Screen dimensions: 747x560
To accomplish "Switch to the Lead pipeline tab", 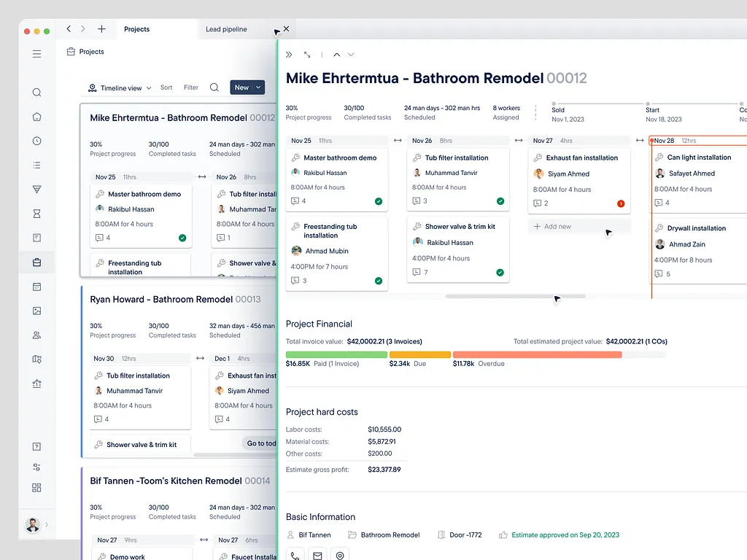I will (x=226, y=29).
